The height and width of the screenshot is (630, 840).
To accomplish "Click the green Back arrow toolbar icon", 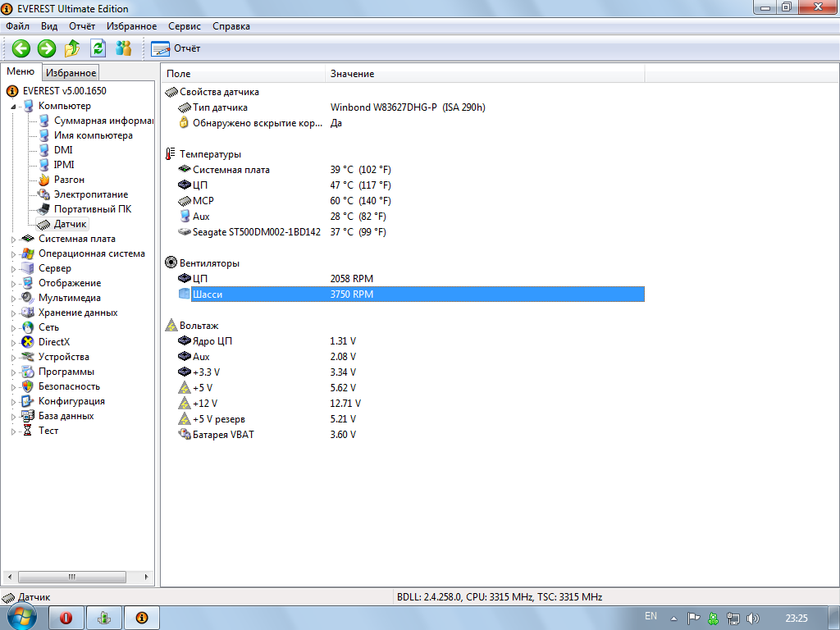I will (21, 48).
